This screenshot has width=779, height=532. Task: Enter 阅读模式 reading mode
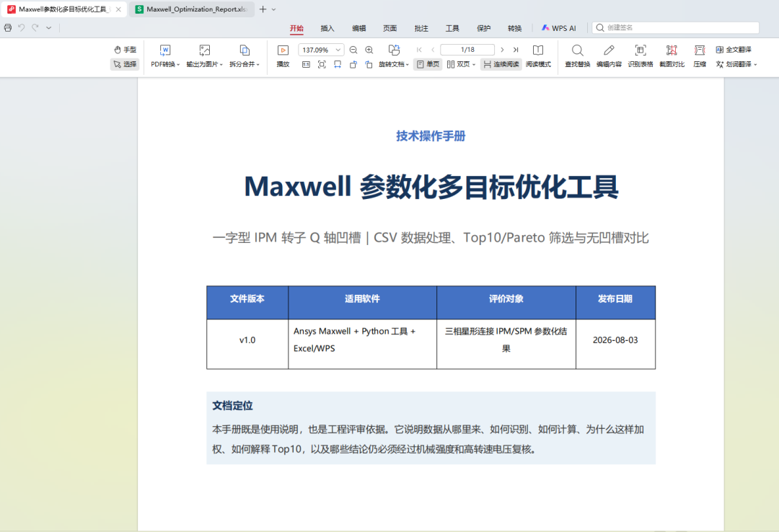tap(538, 56)
